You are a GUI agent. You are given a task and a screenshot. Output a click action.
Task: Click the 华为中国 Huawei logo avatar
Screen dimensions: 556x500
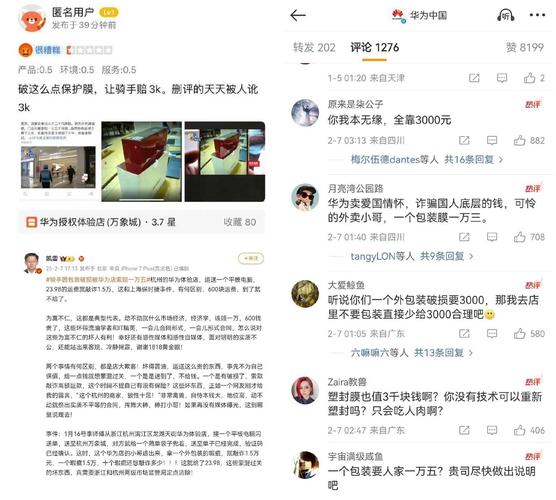point(399,16)
